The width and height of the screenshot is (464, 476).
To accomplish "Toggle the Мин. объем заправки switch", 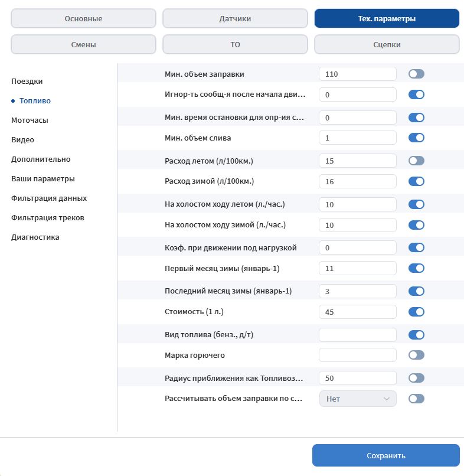I will tap(416, 74).
